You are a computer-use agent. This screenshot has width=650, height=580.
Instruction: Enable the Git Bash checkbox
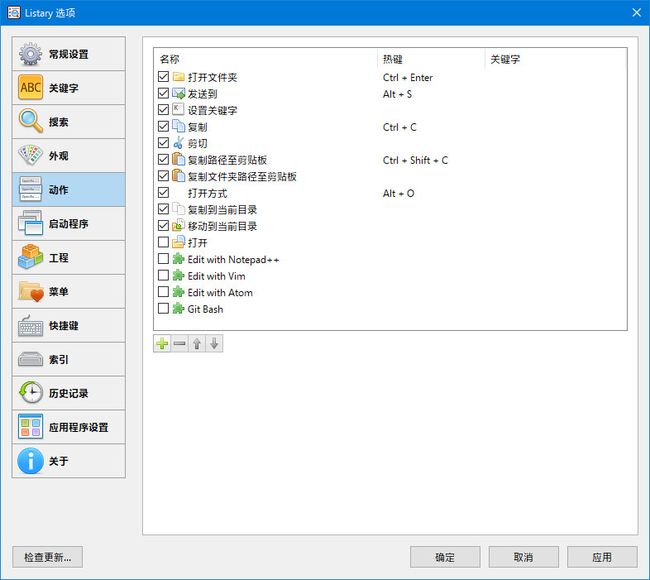click(x=163, y=308)
